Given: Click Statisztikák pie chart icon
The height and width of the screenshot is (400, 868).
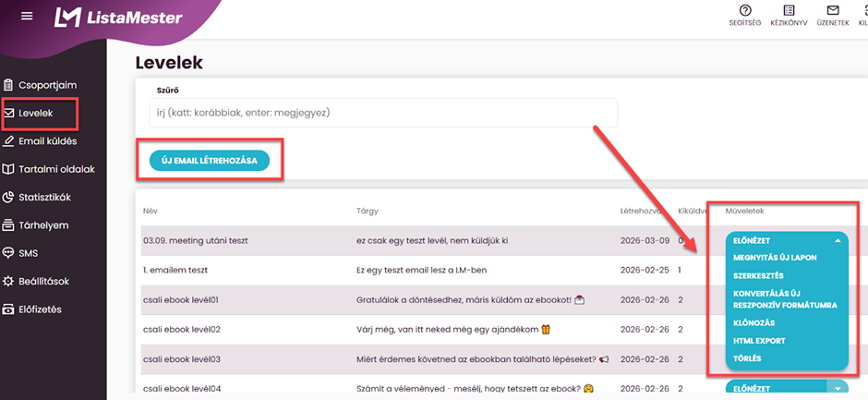Looking at the screenshot, I should pyautogui.click(x=9, y=197).
